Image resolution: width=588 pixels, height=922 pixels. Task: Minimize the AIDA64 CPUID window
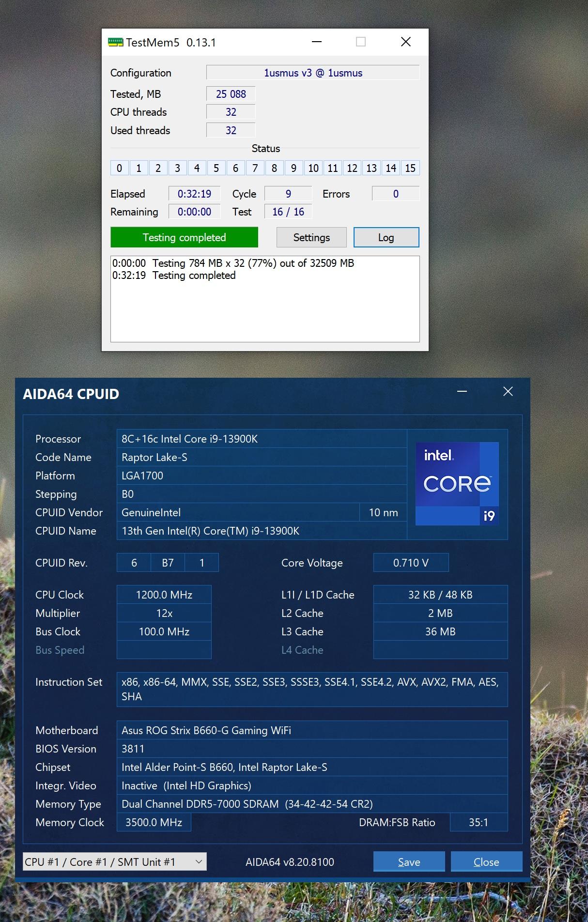click(462, 391)
